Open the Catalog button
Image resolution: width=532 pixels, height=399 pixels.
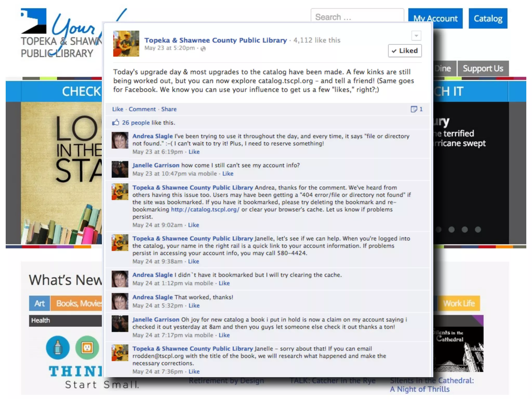[488, 18]
